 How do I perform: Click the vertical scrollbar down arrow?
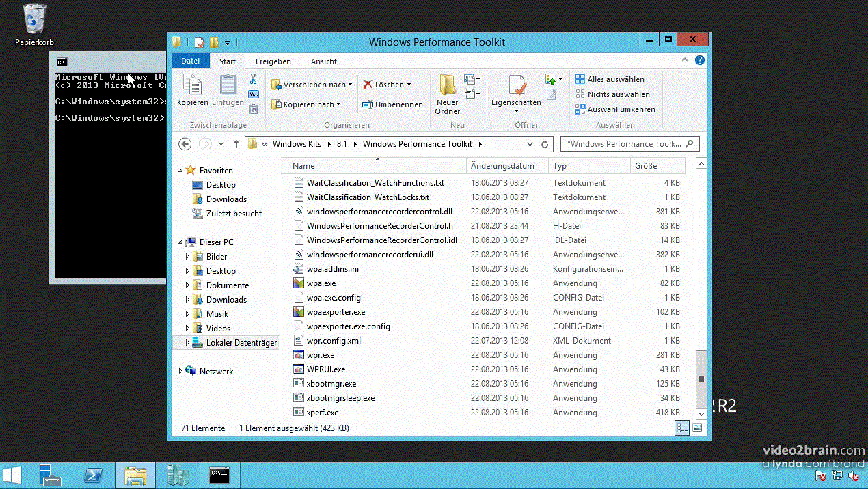701,414
